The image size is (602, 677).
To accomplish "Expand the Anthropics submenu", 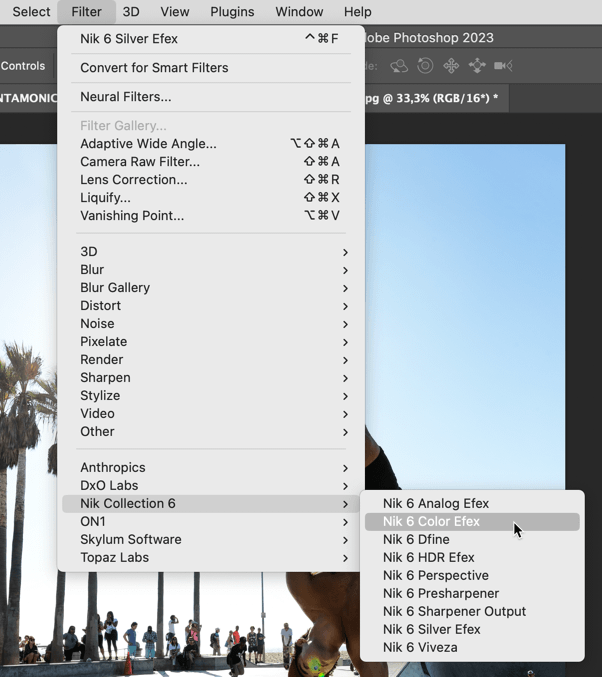I will coord(211,468).
